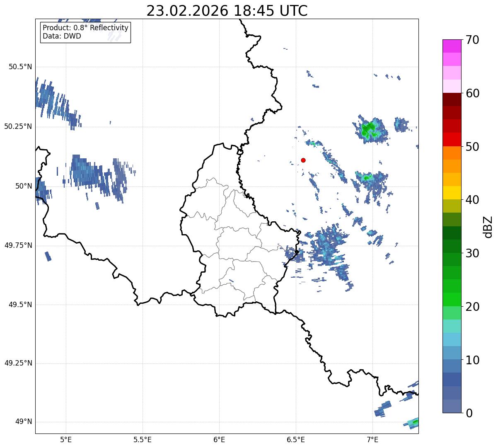Click the 'Product: 0.8° Reflectivity' label
The width and height of the screenshot is (498, 448).
[86, 28]
